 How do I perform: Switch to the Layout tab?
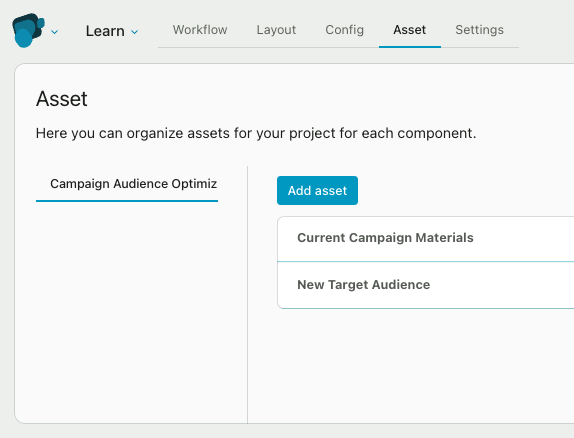[276, 30]
